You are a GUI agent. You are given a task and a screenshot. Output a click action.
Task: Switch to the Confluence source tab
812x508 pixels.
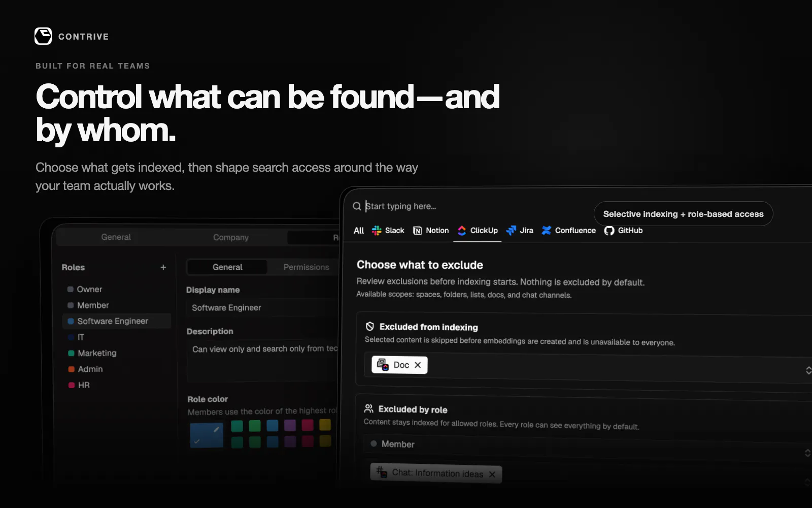coord(569,230)
